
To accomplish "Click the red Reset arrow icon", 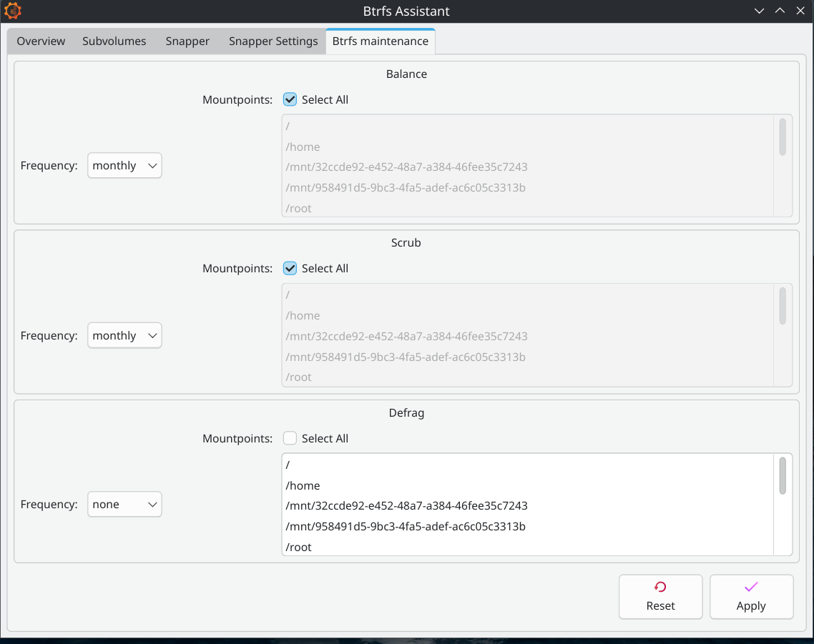I will (660, 587).
